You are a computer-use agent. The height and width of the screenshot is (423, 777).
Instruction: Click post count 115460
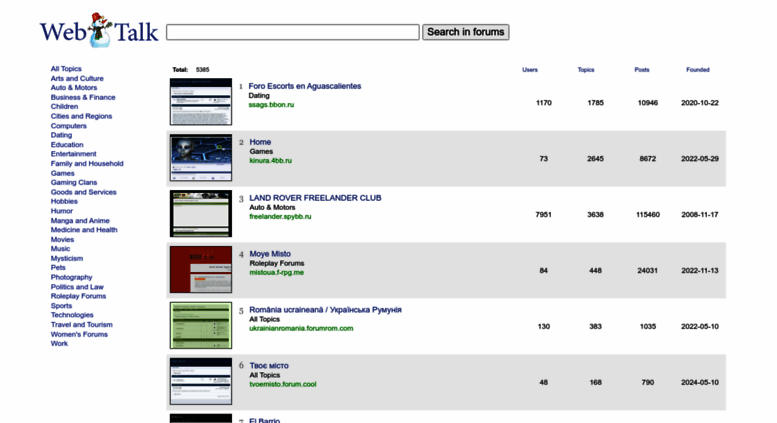(x=648, y=215)
